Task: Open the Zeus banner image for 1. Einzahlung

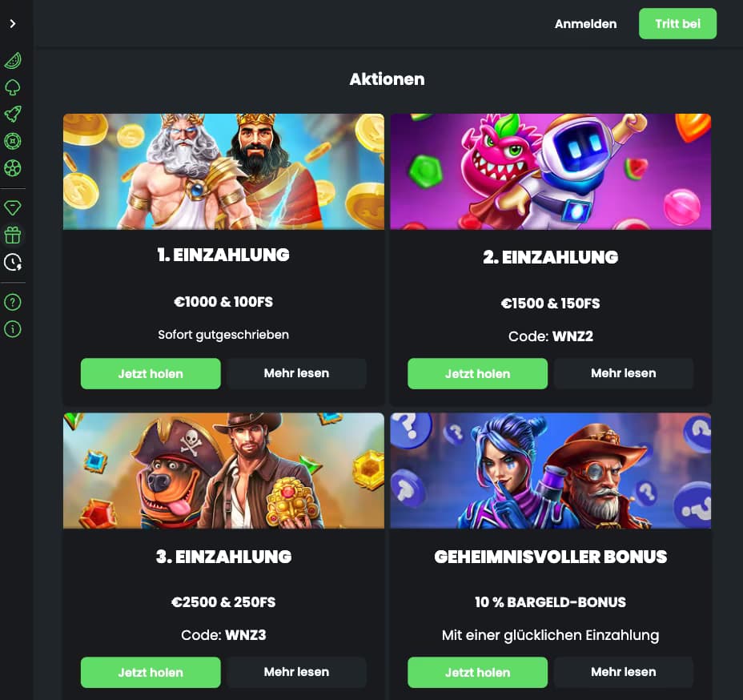Action: [x=223, y=171]
